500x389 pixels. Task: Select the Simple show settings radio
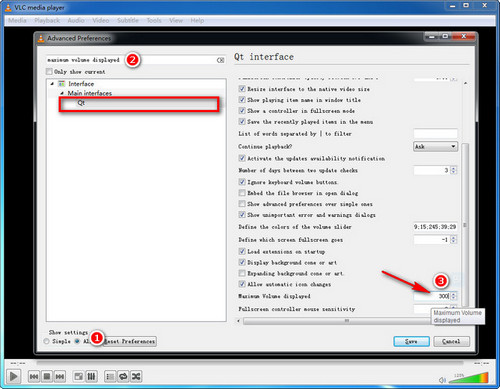coord(46,341)
